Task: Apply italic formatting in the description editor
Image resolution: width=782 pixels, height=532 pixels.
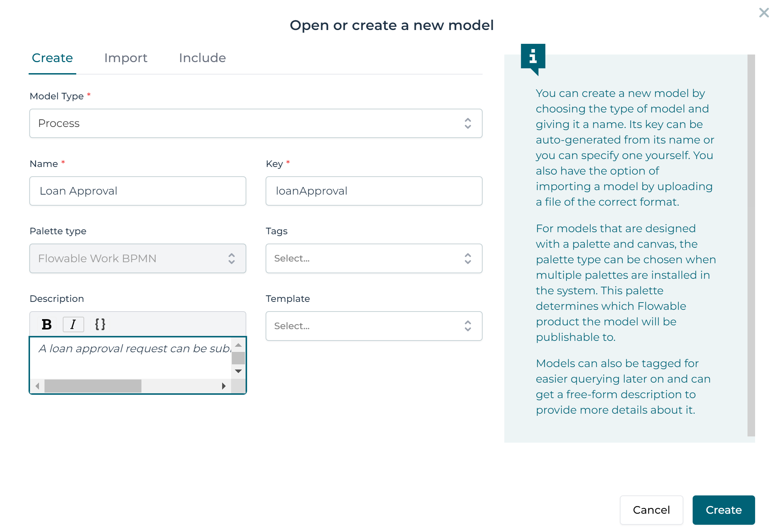Action: [x=73, y=324]
